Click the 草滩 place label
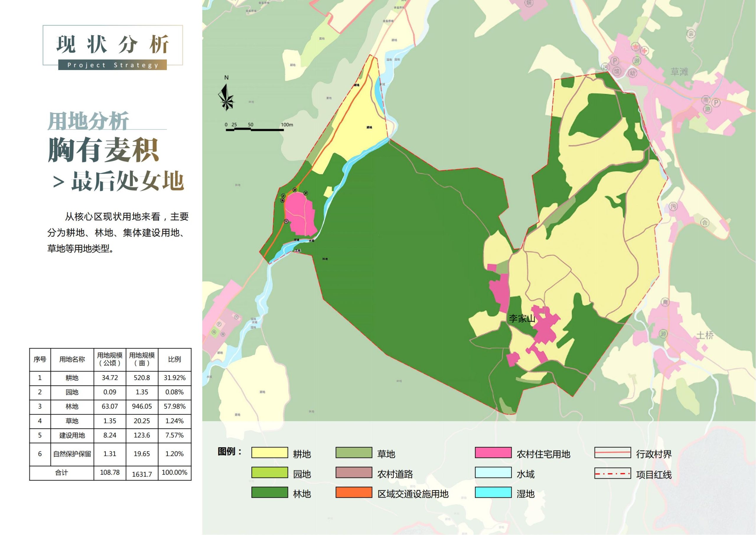The image size is (756, 535). pos(679,72)
